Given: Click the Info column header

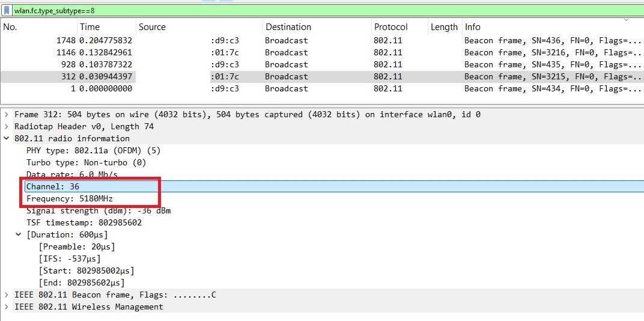Looking at the screenshot, I should (x=553, y=27).
